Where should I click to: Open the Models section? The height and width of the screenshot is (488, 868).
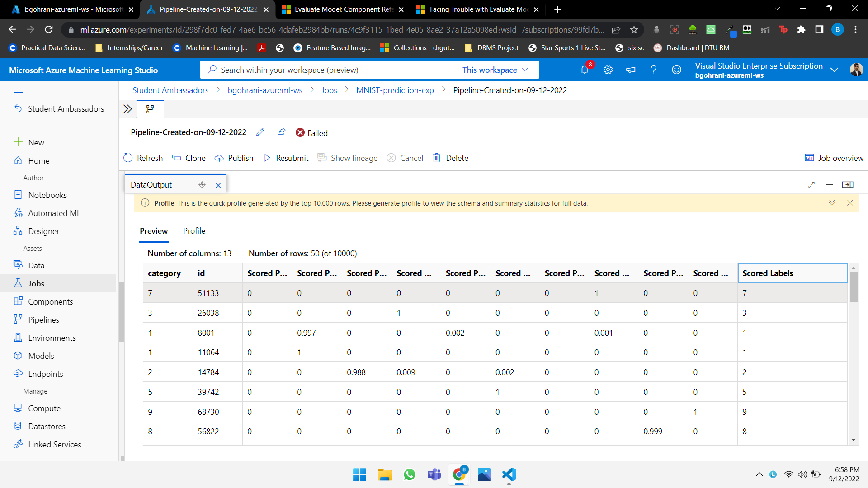point(40,356)
